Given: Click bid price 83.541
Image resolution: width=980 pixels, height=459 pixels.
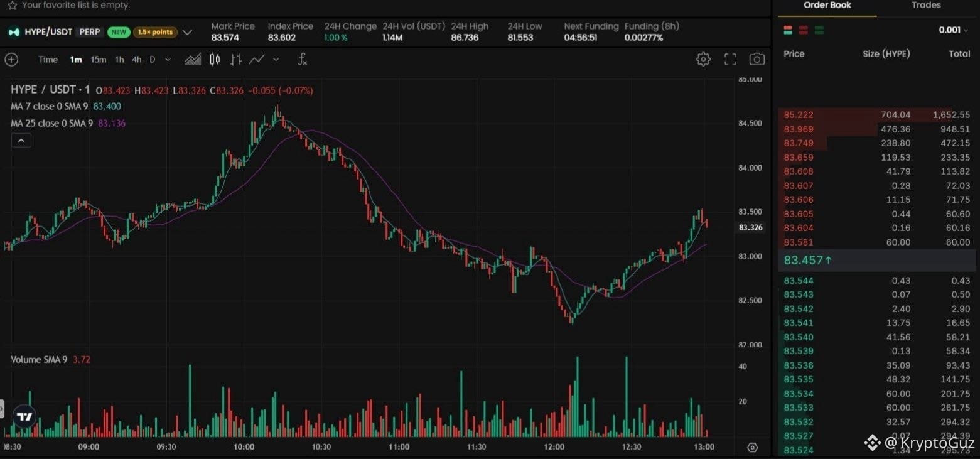Looking at the screenshot, I should point(799,323).
